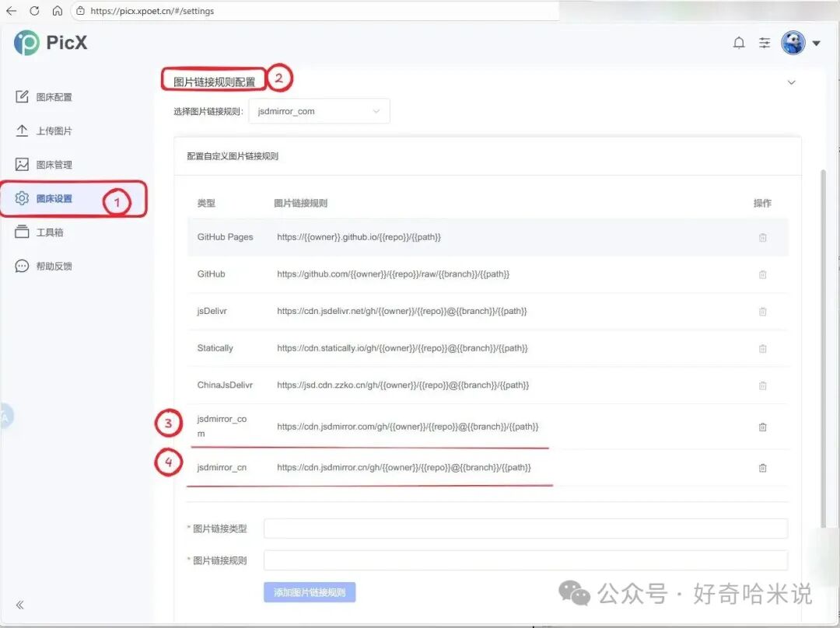Expand user menu caret beside avatar
The image size is (840, 628).
pos(816,44)
